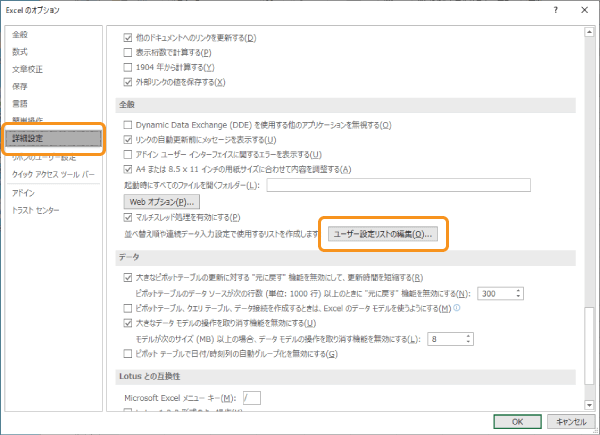Viewport: 600px width, 435px height.
Task: Click the info icon beside data model option
Action: click(457, 308)
